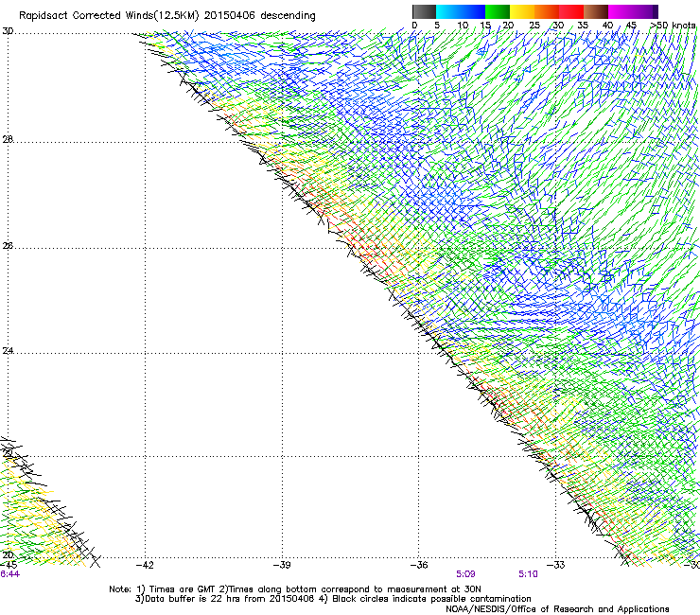Click the legend tick label '40'

[607, 26]
